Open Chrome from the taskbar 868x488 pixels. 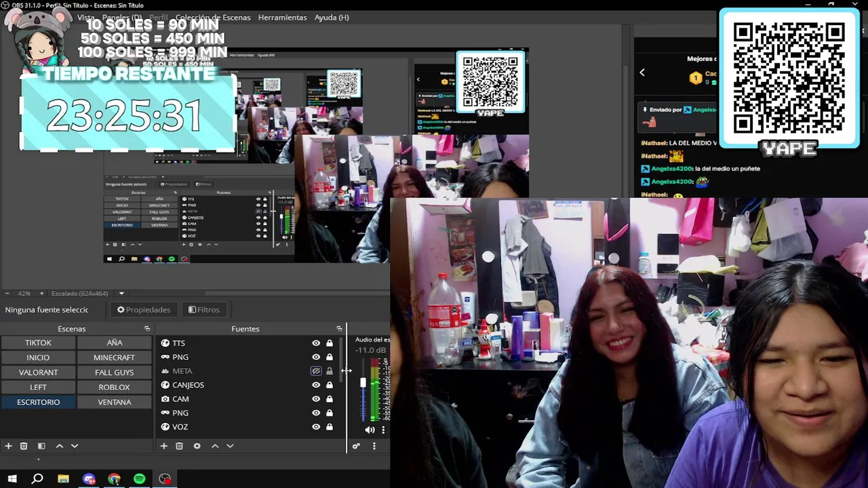114,479
